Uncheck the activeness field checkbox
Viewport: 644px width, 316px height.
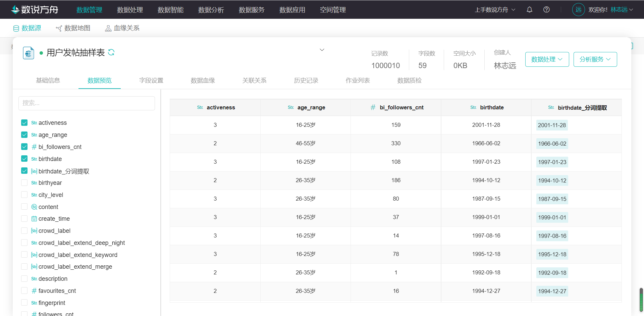pyautogui.click(x=24, y=123)
